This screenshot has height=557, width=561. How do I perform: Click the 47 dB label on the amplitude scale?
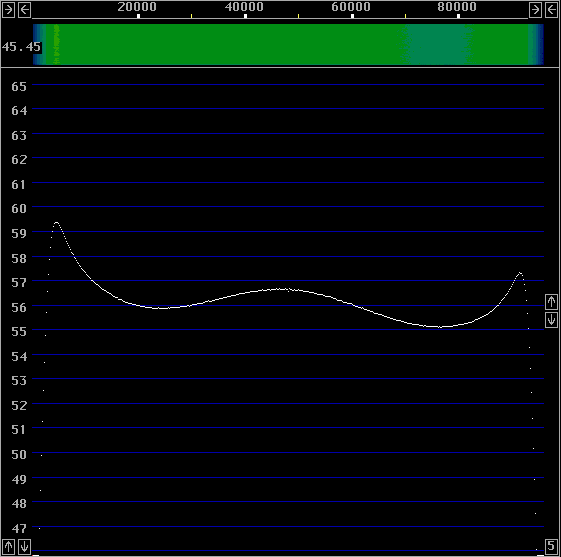(19, 528)
